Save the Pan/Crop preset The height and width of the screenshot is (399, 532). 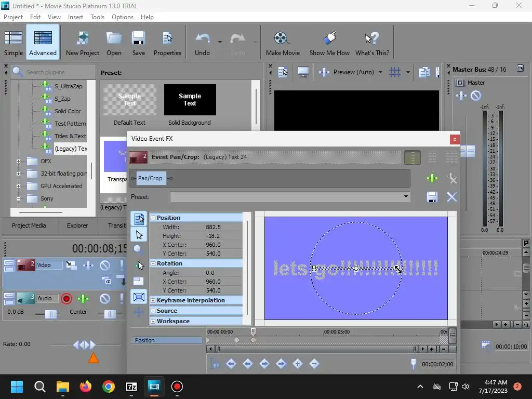click(x=432, y=197)
